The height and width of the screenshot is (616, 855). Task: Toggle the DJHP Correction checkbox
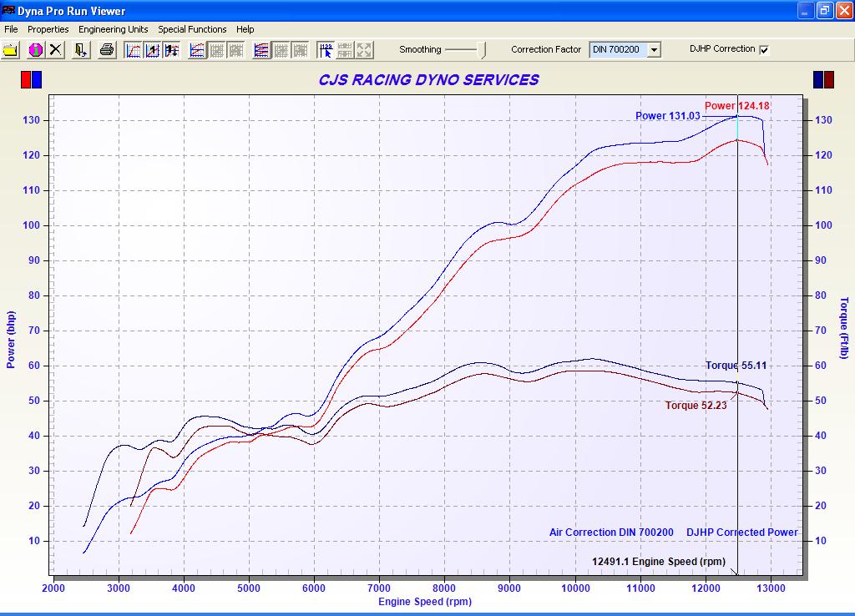coord(764,49)
